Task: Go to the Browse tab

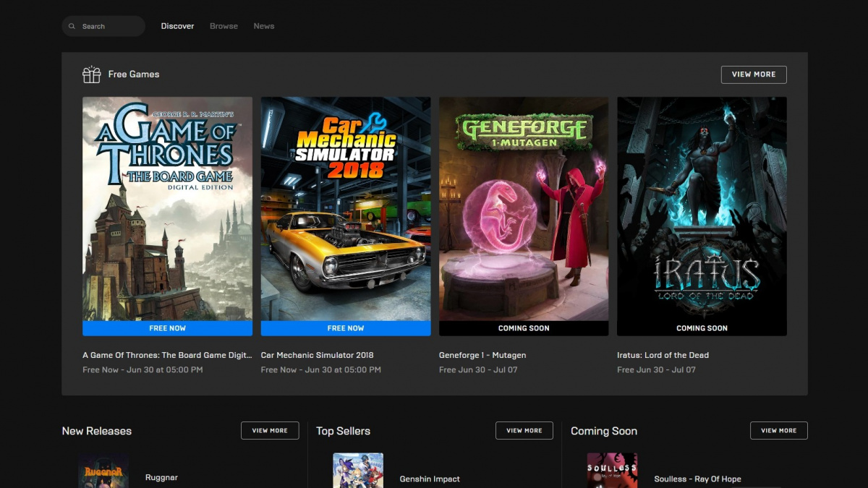Action: pos(224,26)
